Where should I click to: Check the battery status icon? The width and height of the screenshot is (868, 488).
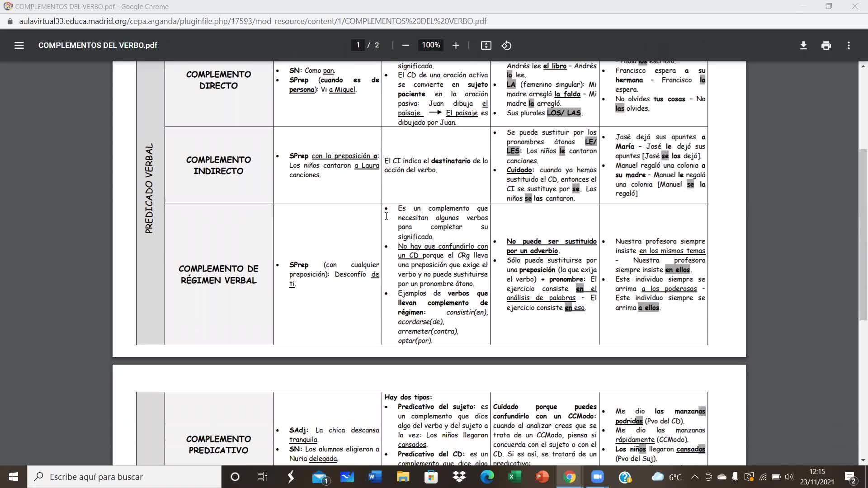777,477
